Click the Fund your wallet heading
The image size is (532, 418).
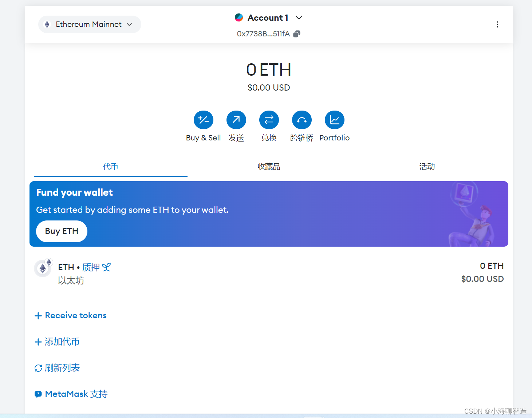(x=74, y=192)
